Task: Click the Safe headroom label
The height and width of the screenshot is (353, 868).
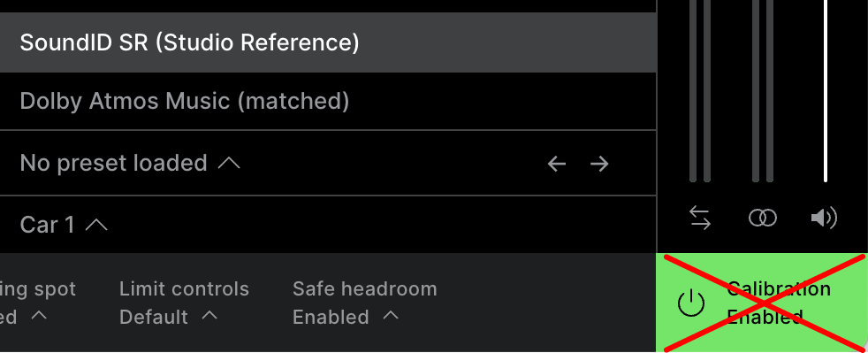Action: pos(365,288)
